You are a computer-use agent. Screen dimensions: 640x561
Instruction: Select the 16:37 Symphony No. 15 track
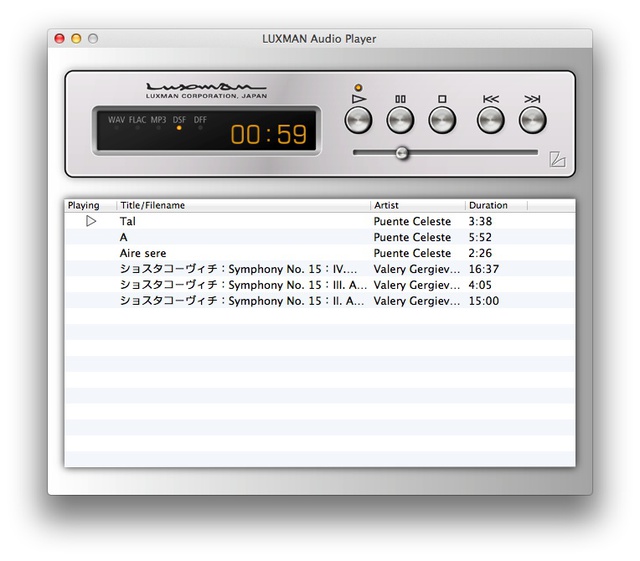point(242,269)
